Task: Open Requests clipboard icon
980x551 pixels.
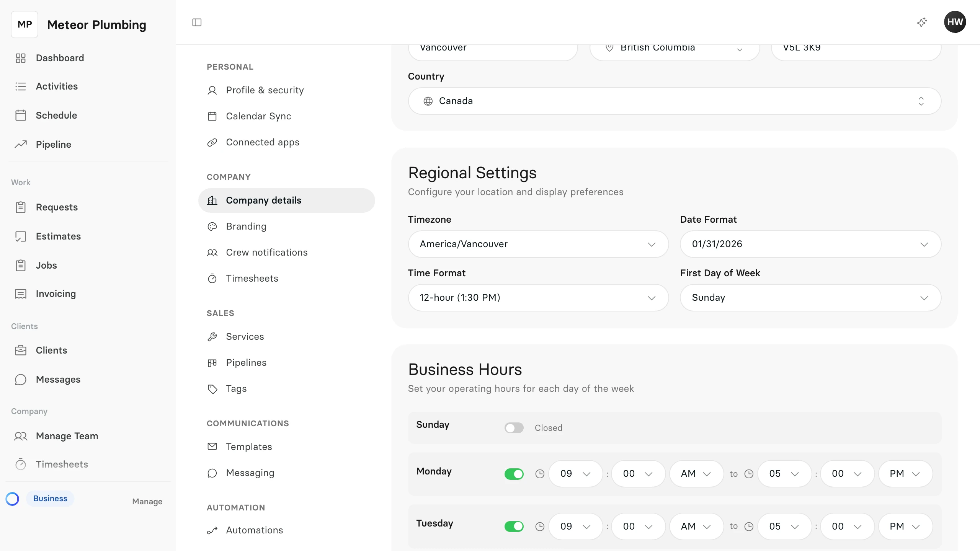Action: (21, 207)
